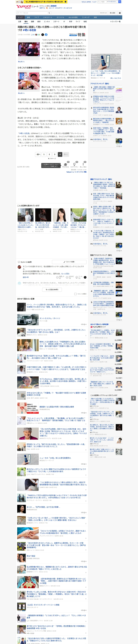Click the ヘルプ link in the header

[x=94, y=2]
